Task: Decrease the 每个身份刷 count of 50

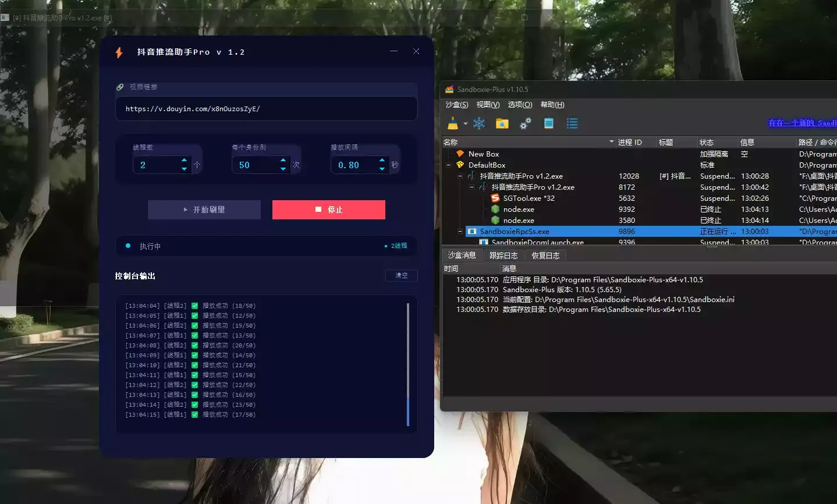Action: 283,169
